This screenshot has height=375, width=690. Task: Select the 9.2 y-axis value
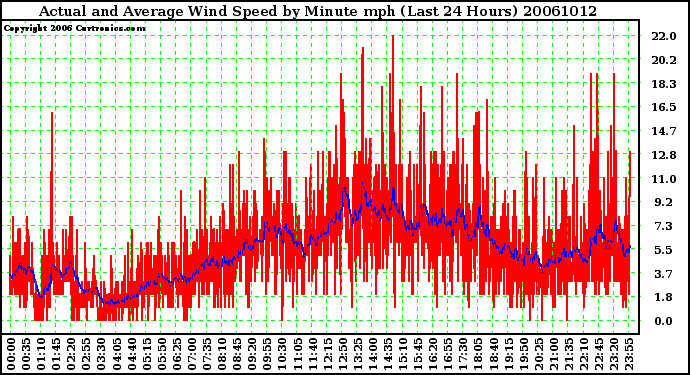tap(664, 202)
